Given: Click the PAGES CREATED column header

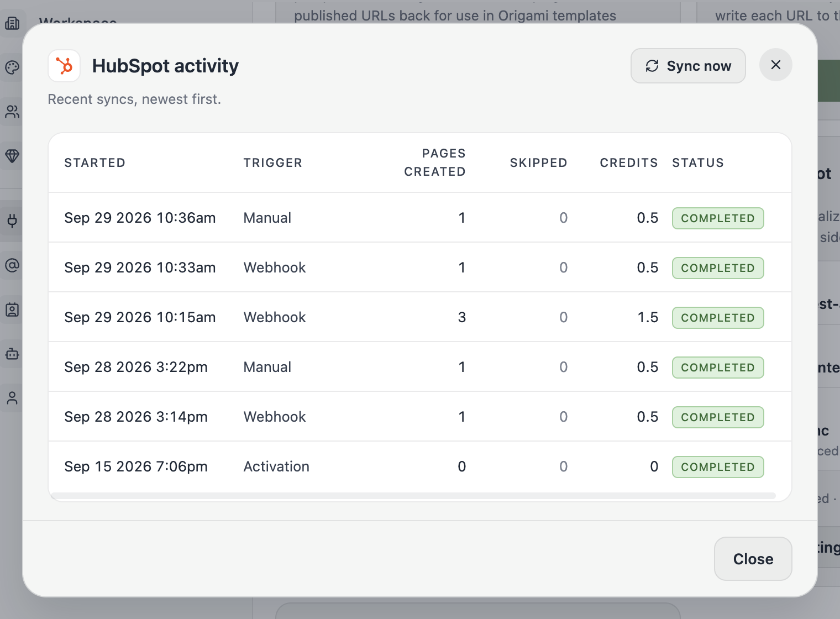Looking at the screenshot, I should pyautogui.click(x=435, y=162).
